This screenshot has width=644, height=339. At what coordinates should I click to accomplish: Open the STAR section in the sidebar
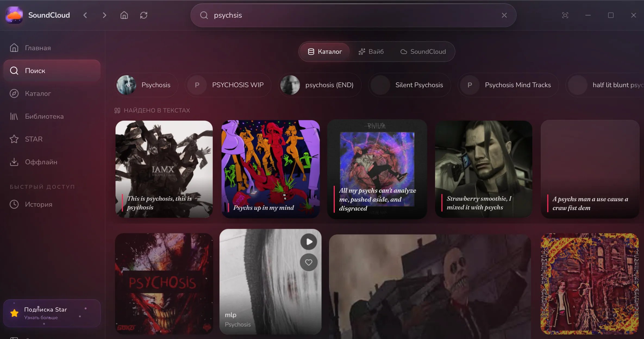[x=52, y=139]
